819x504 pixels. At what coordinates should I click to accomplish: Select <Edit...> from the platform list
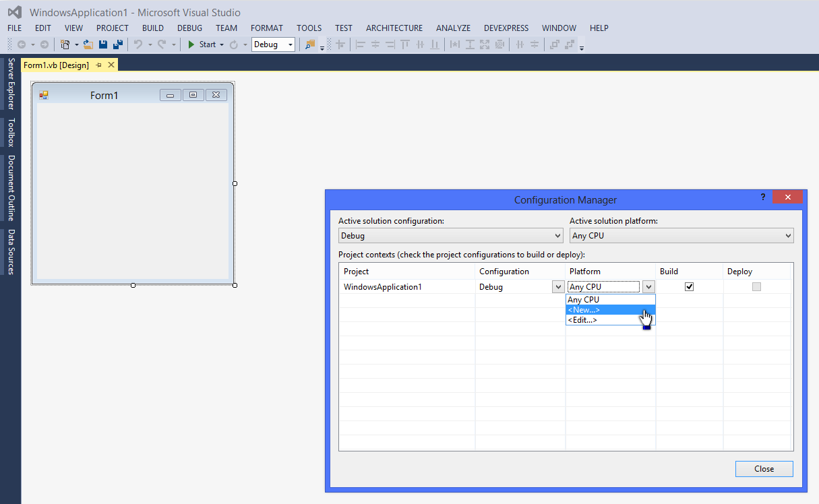tap(582, 320)
